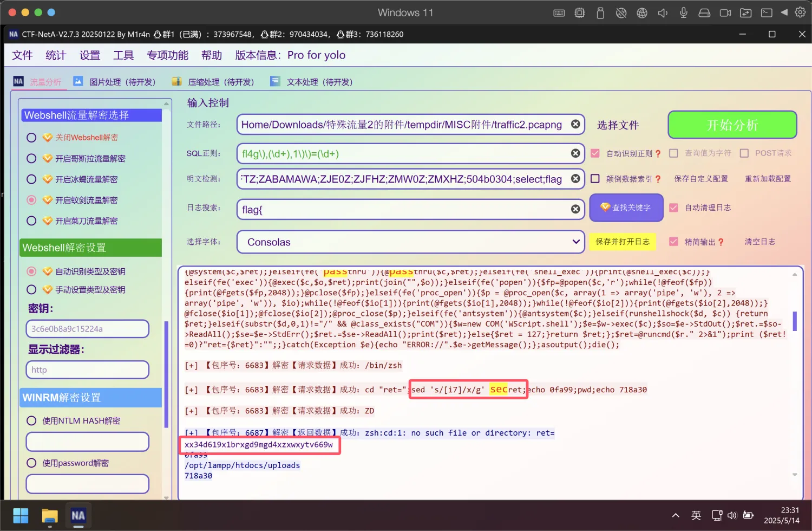This screenshot has height=531, width=812.
Task: Click 清空日志 button
Action: click(760, 242)
